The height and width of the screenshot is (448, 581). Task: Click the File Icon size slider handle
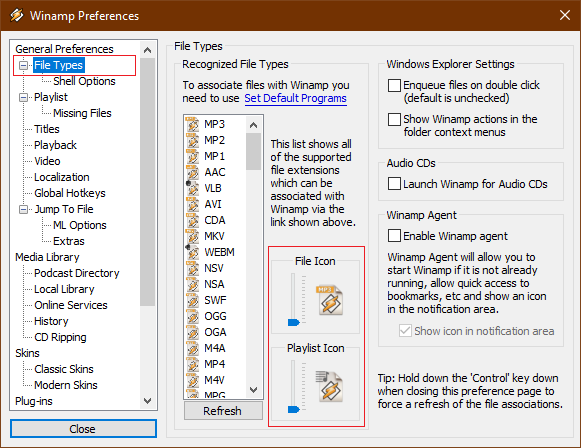click(x=293, y=322)
